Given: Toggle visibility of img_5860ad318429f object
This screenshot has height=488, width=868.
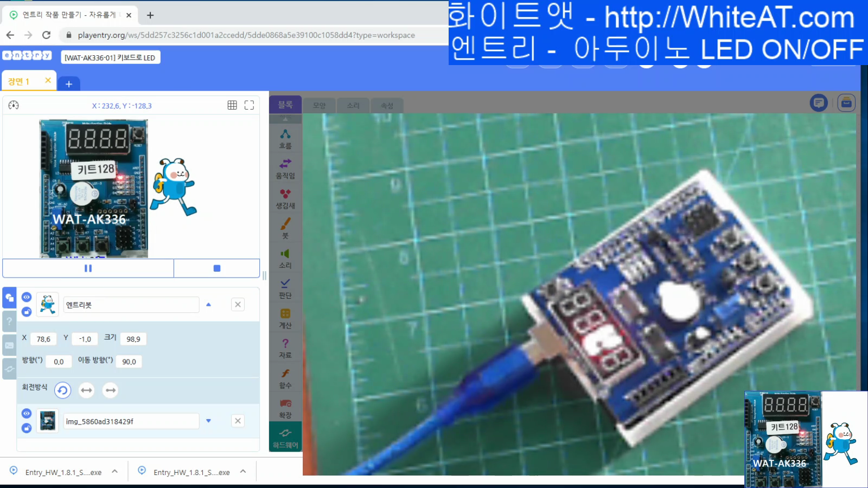Looking at the screenshot, I should tap(26, 413).
